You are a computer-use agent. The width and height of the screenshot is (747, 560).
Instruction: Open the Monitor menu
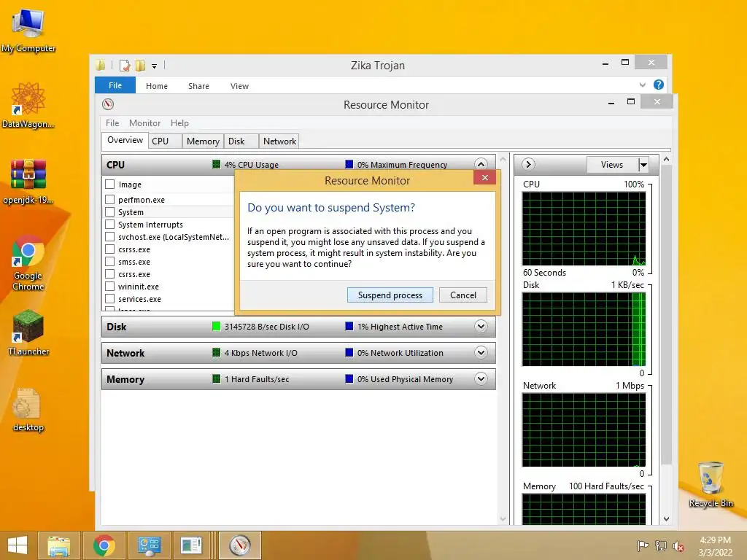coord(145,122)
